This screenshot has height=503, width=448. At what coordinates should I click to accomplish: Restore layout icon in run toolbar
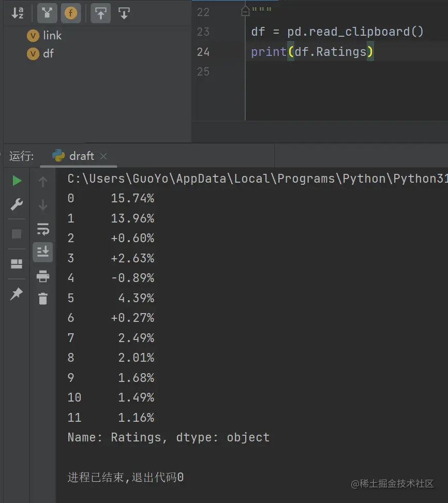point(17,264)
